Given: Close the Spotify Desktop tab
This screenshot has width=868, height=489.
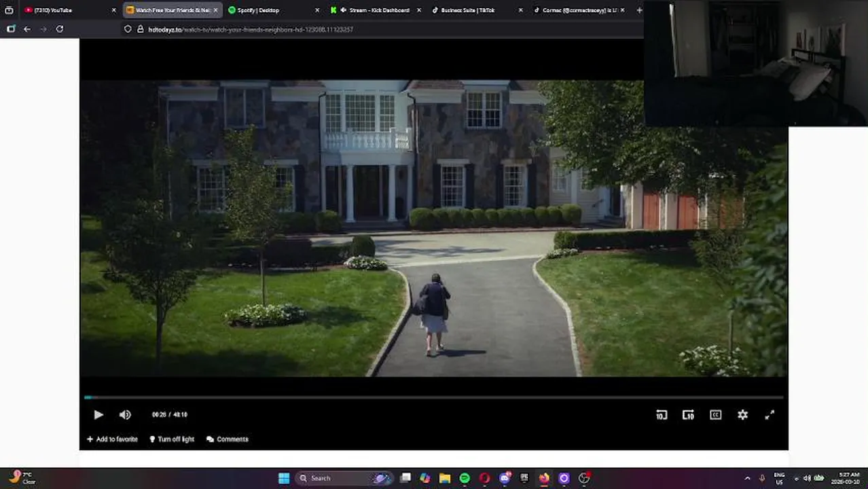Looking at the screenshot, I should coord(317,10).
